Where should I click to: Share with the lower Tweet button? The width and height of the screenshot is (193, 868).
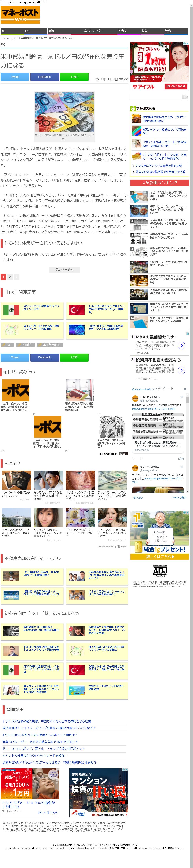[15, 358]
